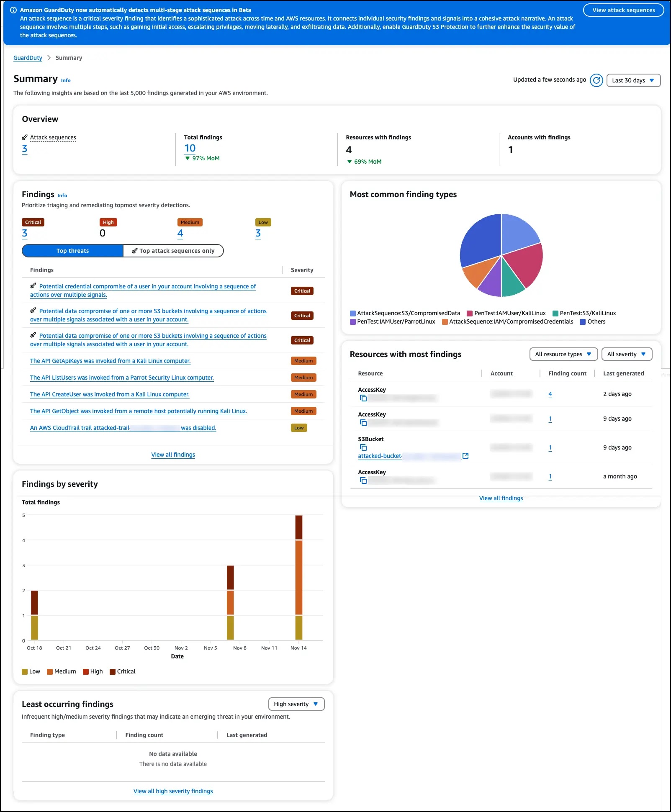Open the High severity filter dropdown

(x=296, y=704)
